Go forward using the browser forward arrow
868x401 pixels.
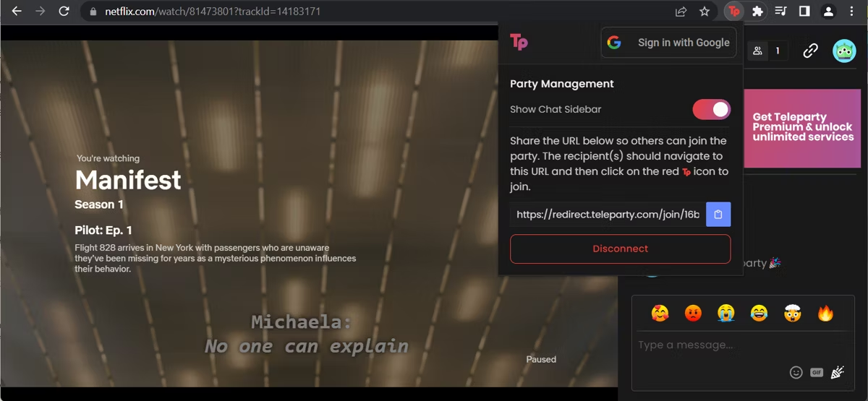41,12
